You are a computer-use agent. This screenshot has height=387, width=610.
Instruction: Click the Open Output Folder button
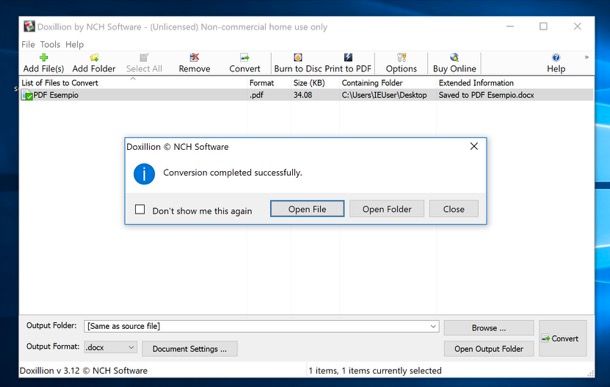pos(489,349)
